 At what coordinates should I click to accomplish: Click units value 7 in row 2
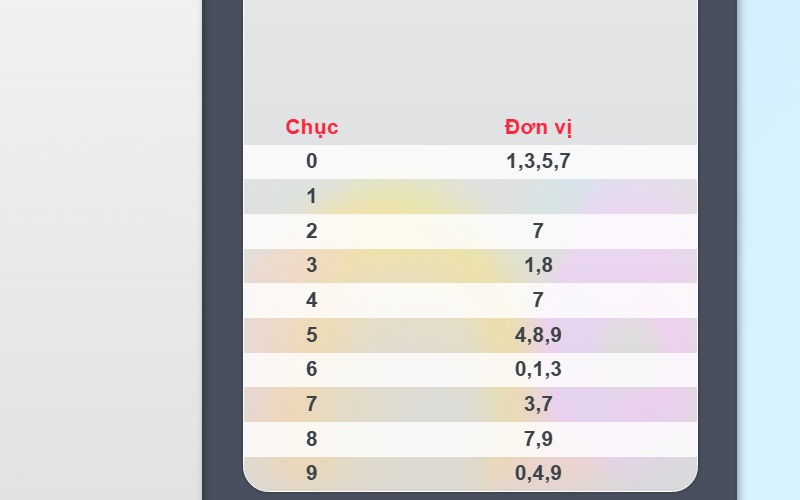538,231
